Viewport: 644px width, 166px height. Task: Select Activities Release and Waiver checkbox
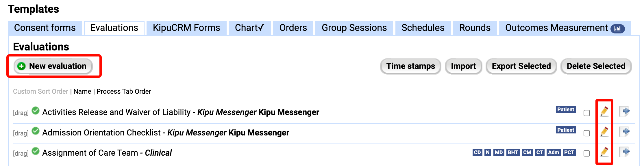(x=586, y=113)
